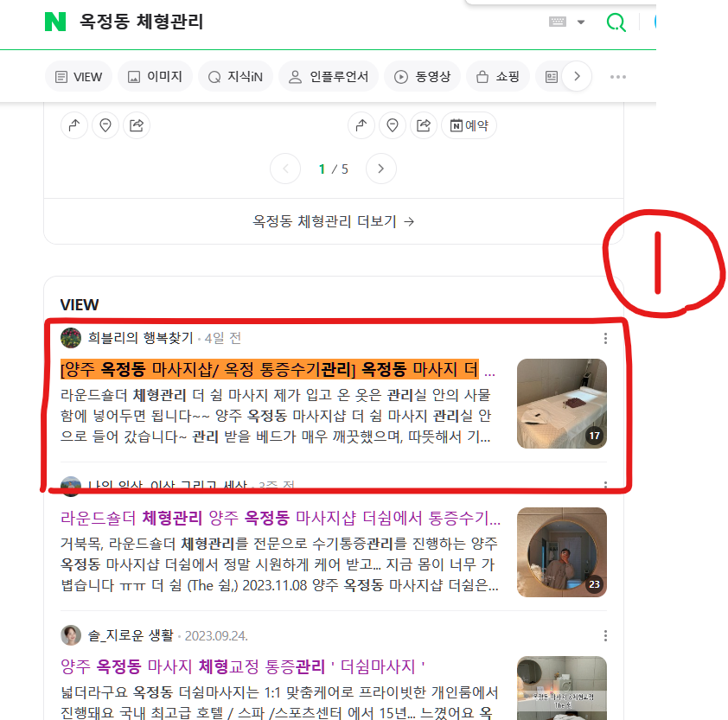Screen dimensions: 728x720
Task: Click share icon of left place card
Action: tap(137, 125)
